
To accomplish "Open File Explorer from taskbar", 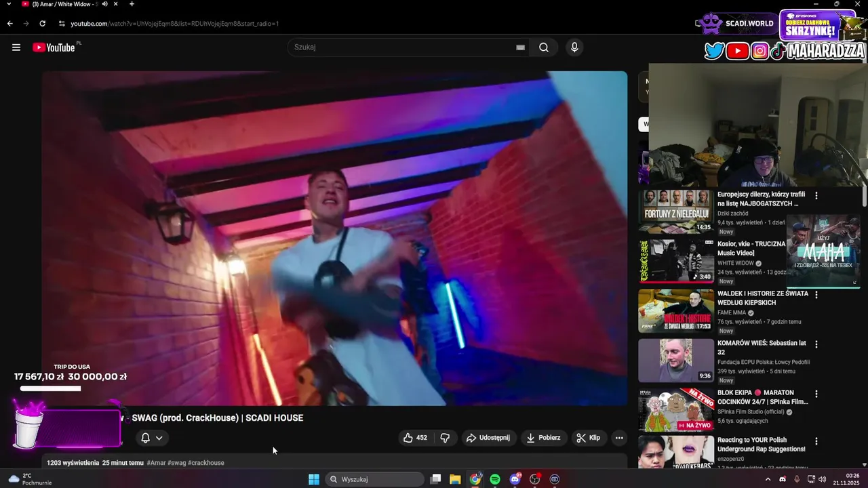I will (456, 479).
